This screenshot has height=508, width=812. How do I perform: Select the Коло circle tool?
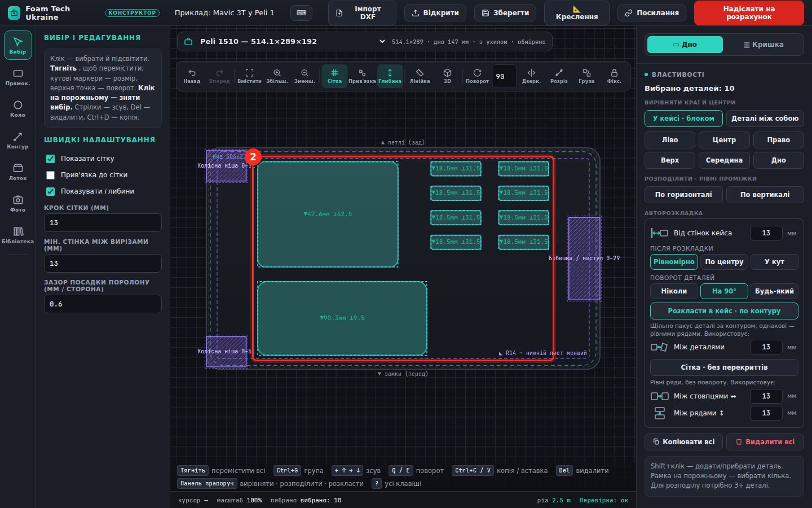click(x=17, y=109)
